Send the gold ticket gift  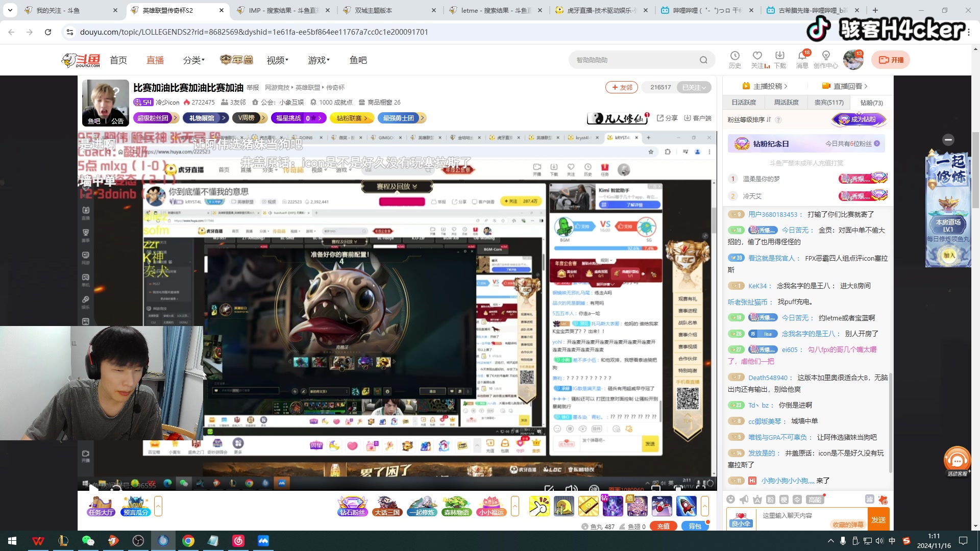(588, 506)
